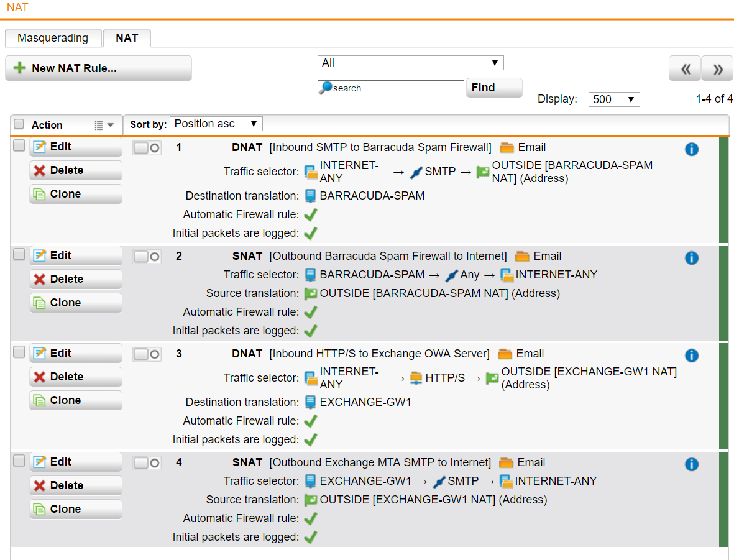Screen dimensions: 734x560
Task: Check the select-all Action checkbox
Action: click(19, 124)
